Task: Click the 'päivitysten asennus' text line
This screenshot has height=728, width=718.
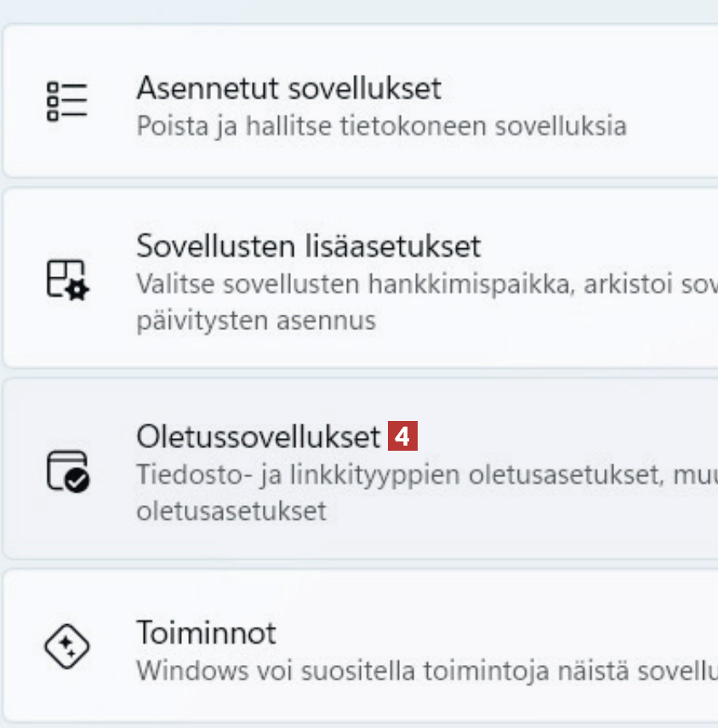Action: (x=256, y=321)
